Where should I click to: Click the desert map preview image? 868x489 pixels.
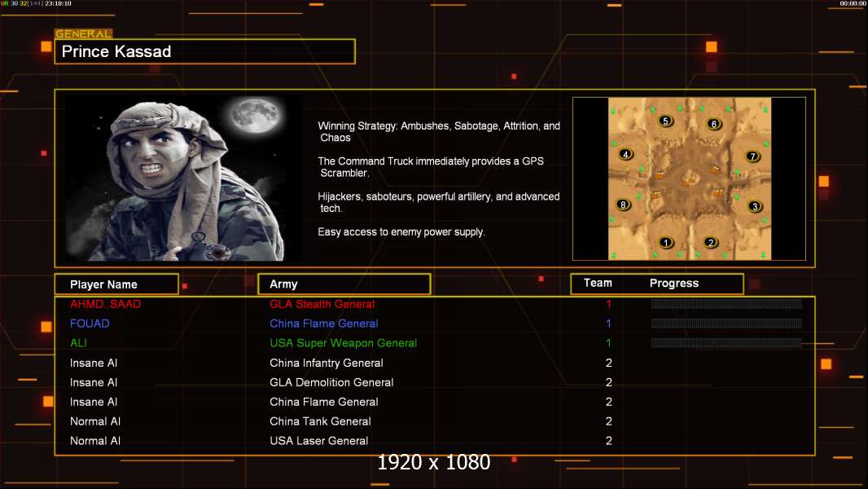tap(689, 178)
